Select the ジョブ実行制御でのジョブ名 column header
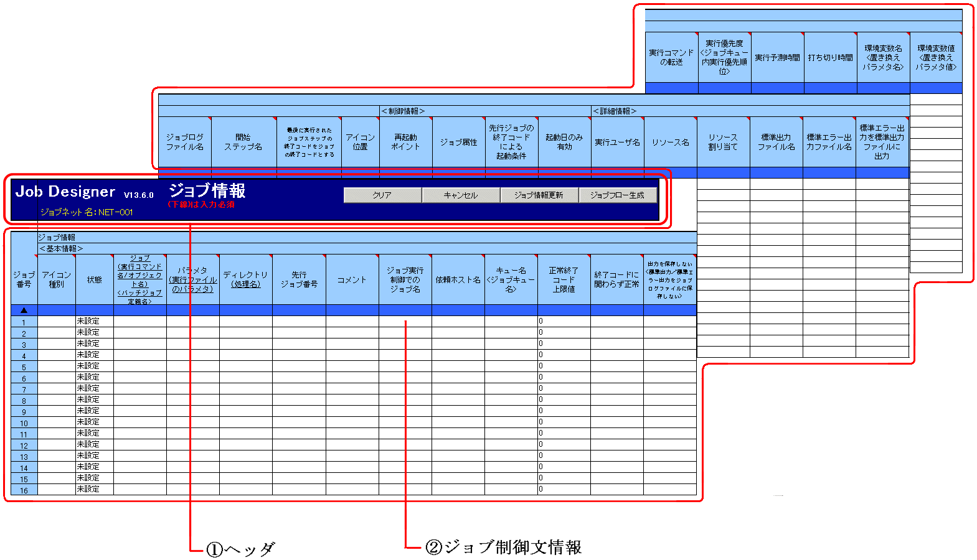The width and height of the screenshot is (977, 560). point(405,279)
